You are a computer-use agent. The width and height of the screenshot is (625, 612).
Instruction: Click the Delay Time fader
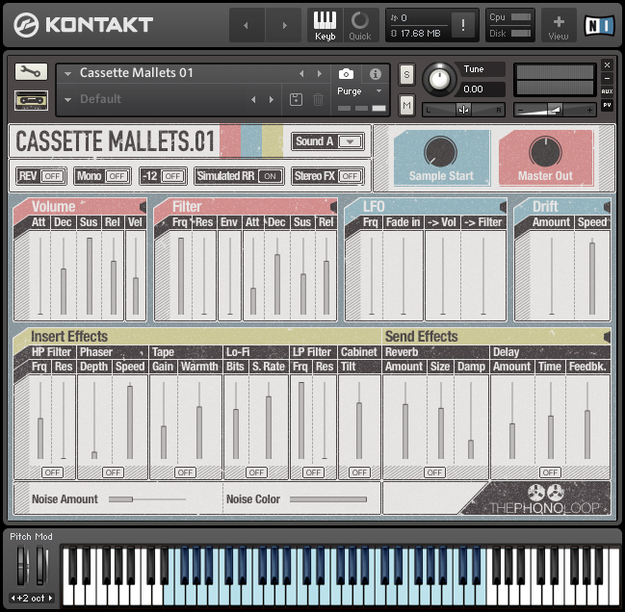550,421
